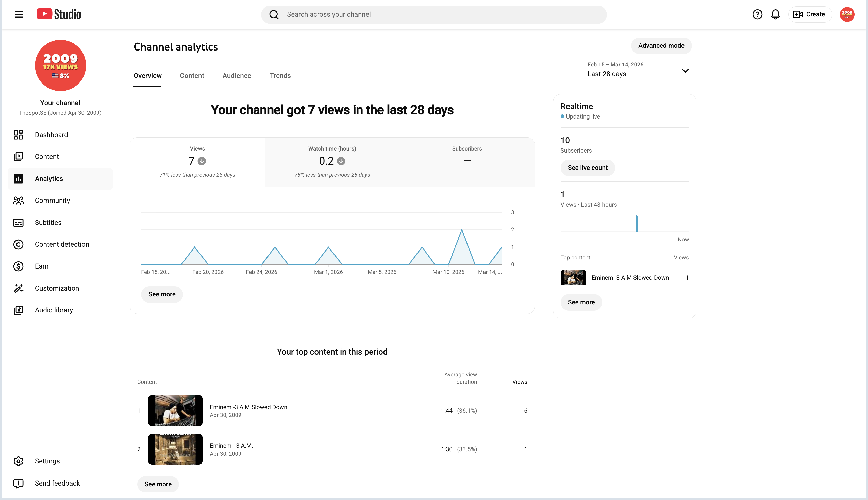
Task: Click the search magnifier icon
Action: tap(274, 14)
